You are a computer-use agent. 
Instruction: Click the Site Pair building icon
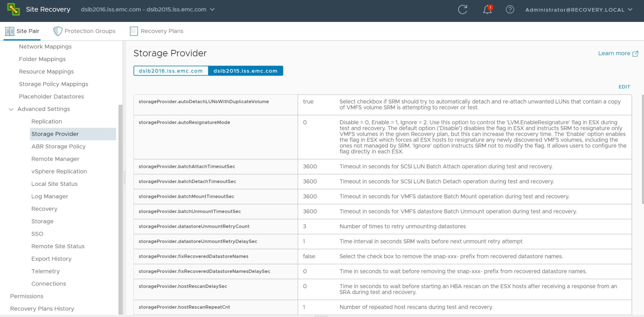(10, 31)
